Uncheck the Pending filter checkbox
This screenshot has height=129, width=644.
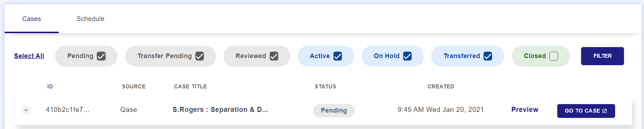pos(101,56)
